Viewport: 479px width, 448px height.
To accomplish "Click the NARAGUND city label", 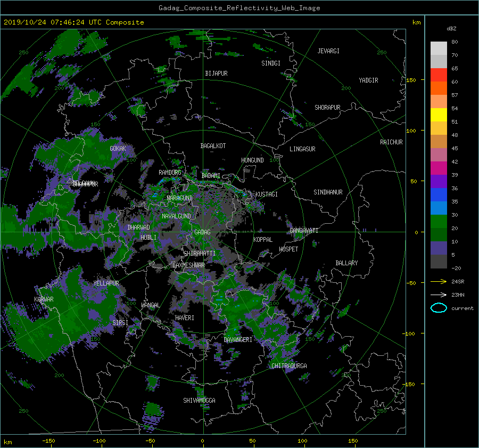I will pyautogui.click(x=180, y=198).
